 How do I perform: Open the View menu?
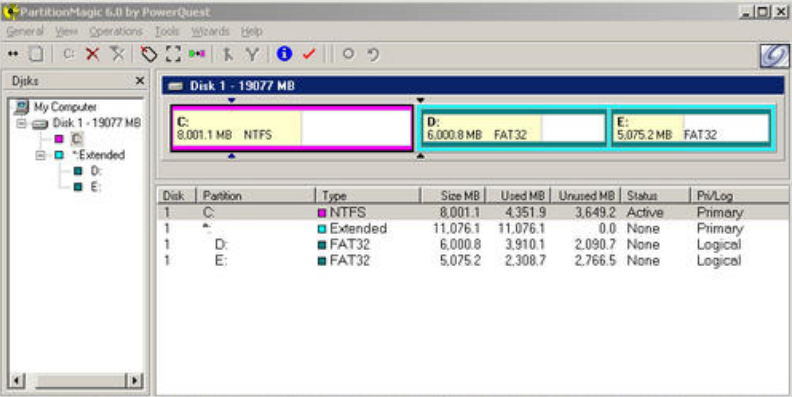pyautogui.click(x=66, y=31)
